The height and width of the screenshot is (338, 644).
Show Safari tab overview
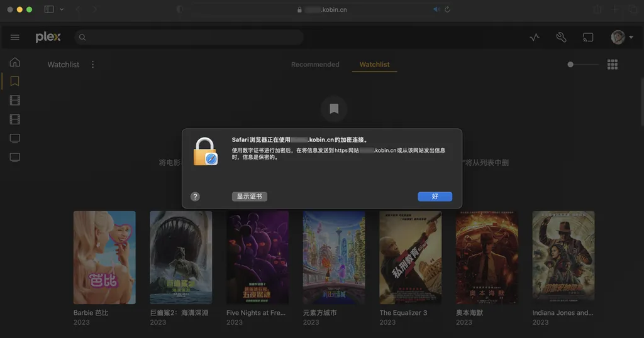pos(633,9)
